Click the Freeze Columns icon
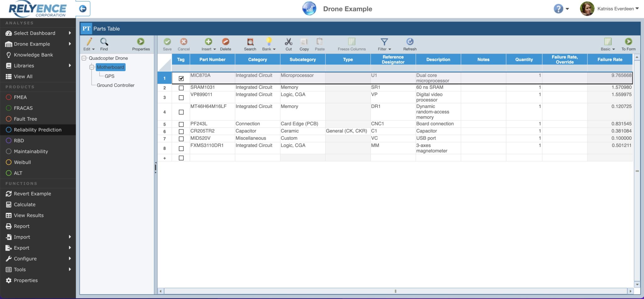 click(x=351, y=44)
